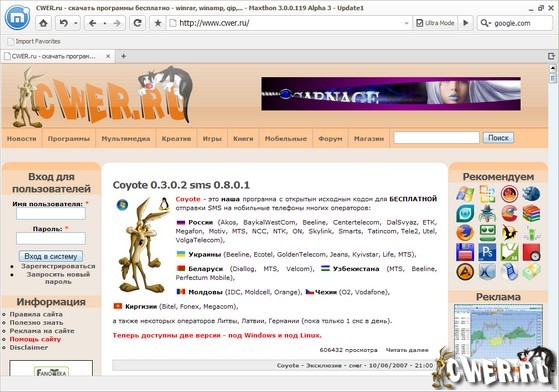
Task: Open a new tab with plus button
Action: [x=123, y=56]
